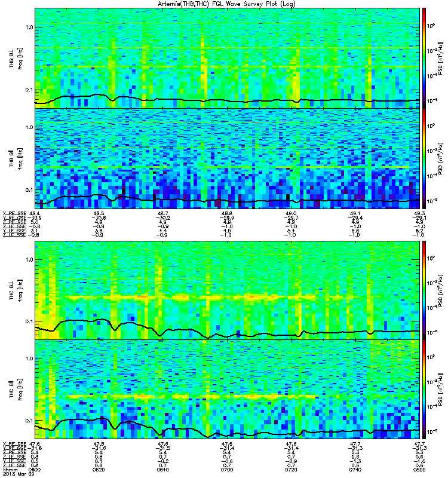Screen dimensions: 448x478
Task: Click the 0.1 frequency tick of the THC B-perpendicular panel
Action: point(29,321)
